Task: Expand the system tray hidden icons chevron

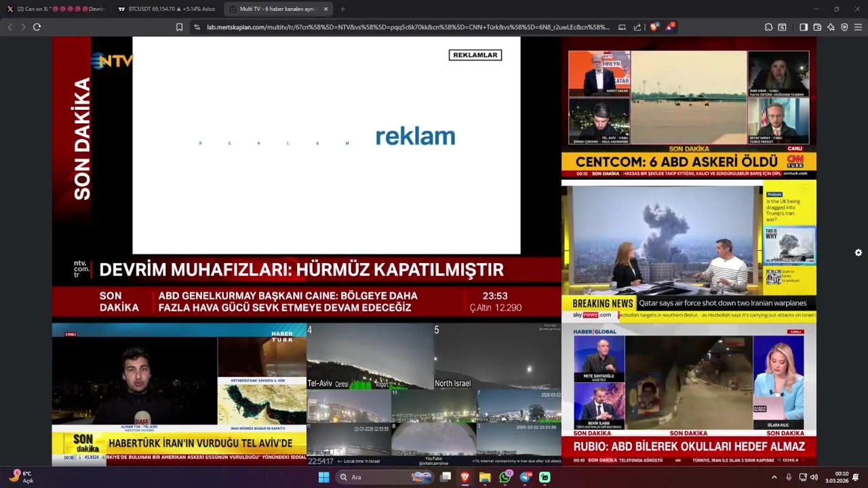Action: 774,477
